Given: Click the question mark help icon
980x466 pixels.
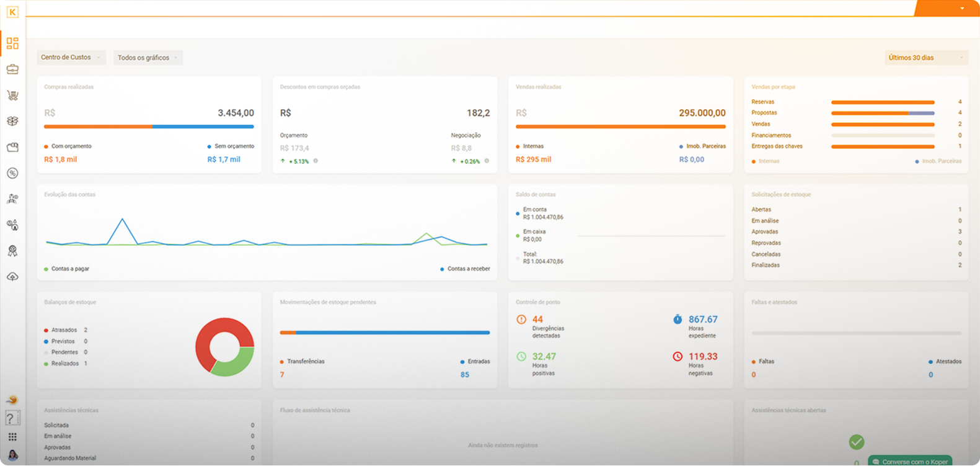Looking at the screenshot, I should (12, 419).
